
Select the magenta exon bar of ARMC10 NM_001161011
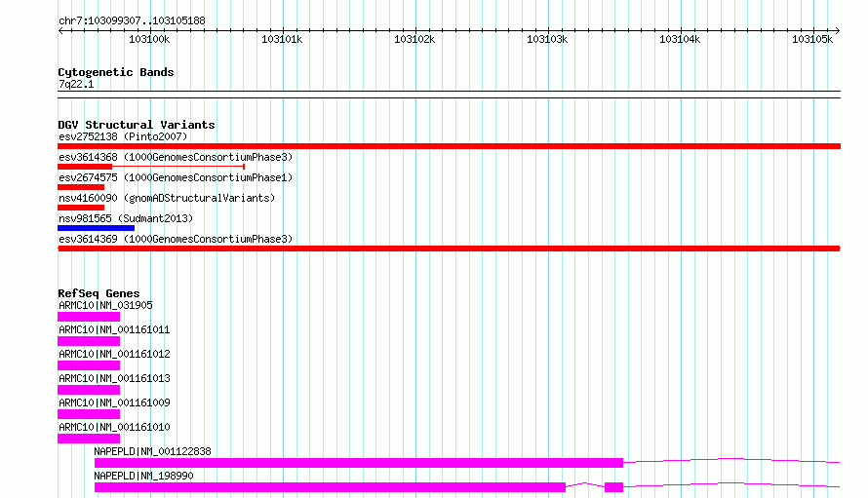[x=89, y=341]
